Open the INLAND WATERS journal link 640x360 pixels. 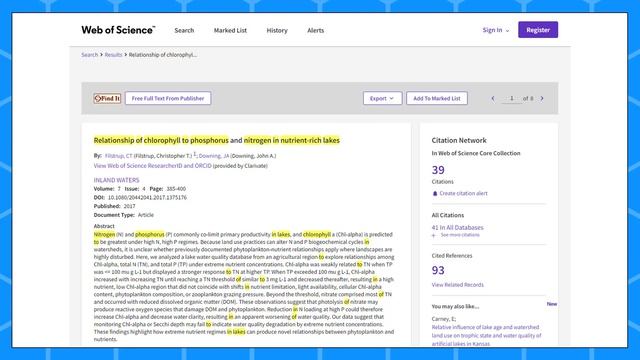[x=116, y=180]
